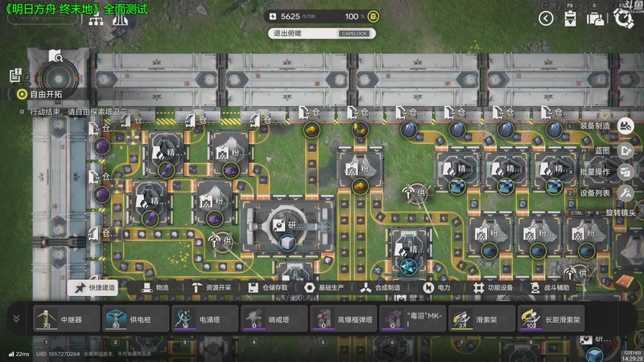Select the 自由开拓 mission tracker

pyautogui.click(x=39, y=94)
